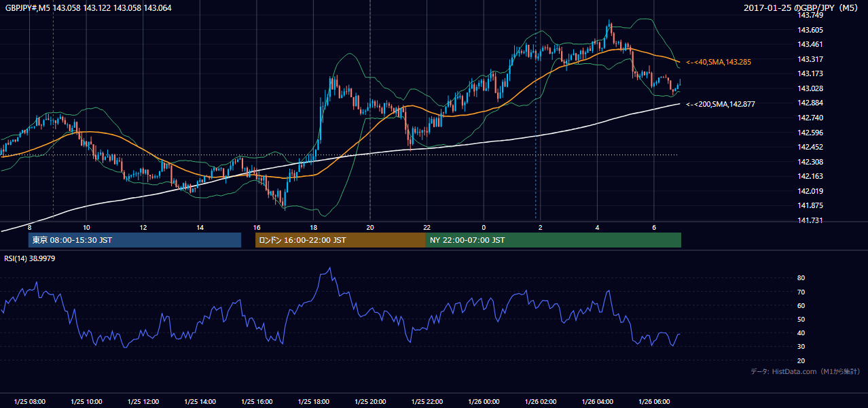Viewport: 868px width, 408px height.
Task: Click price axis value 142.163
Action: [810, 176]
